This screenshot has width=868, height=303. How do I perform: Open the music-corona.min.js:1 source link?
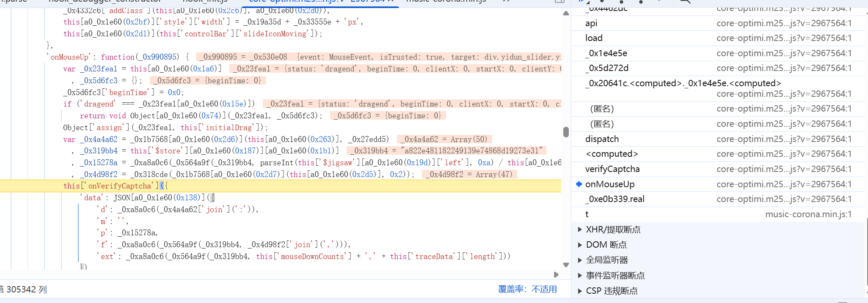[808, 214]
